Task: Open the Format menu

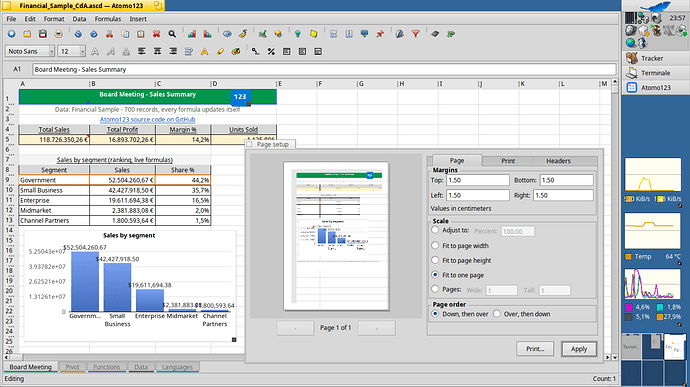Action: point(54,19)
